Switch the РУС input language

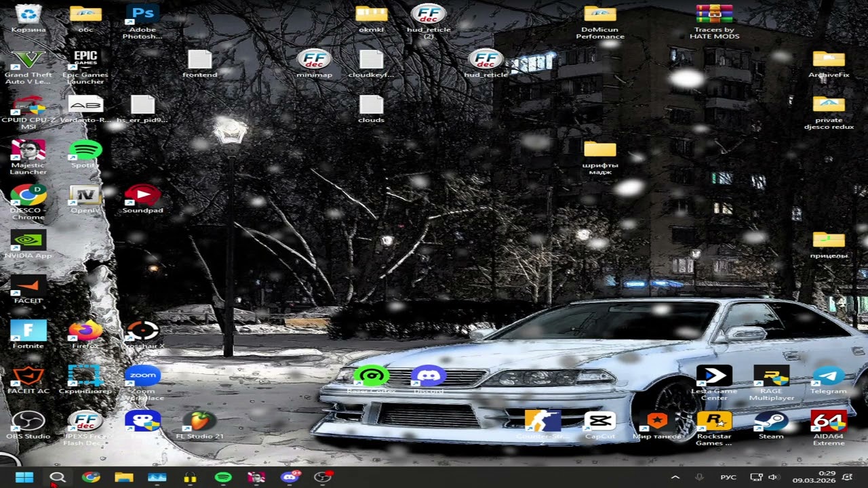728,478
